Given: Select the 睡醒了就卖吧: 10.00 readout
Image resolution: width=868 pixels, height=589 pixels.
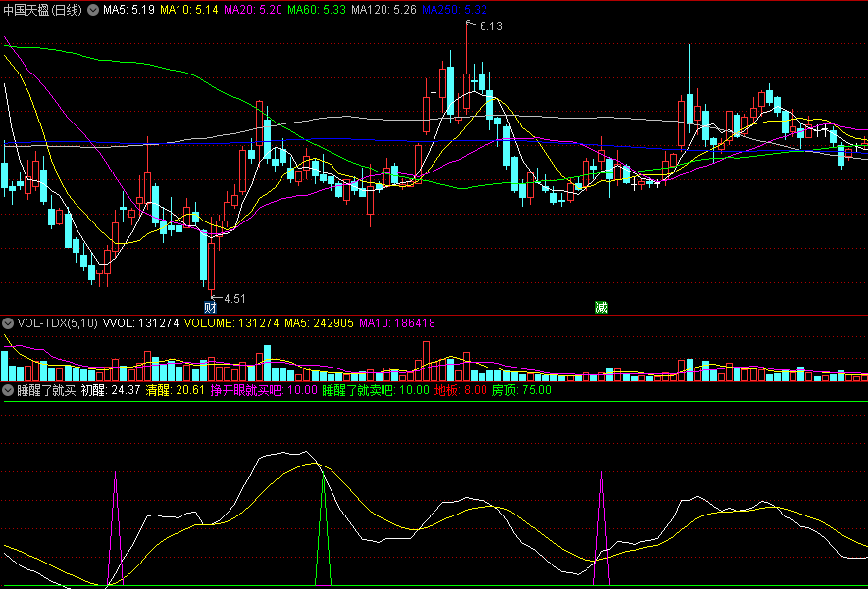Looking at the screenshot, I should [x=376, y=390].
